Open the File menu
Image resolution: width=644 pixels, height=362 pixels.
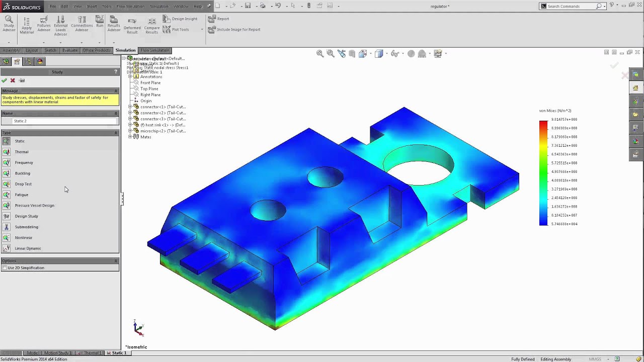(53, 6)
